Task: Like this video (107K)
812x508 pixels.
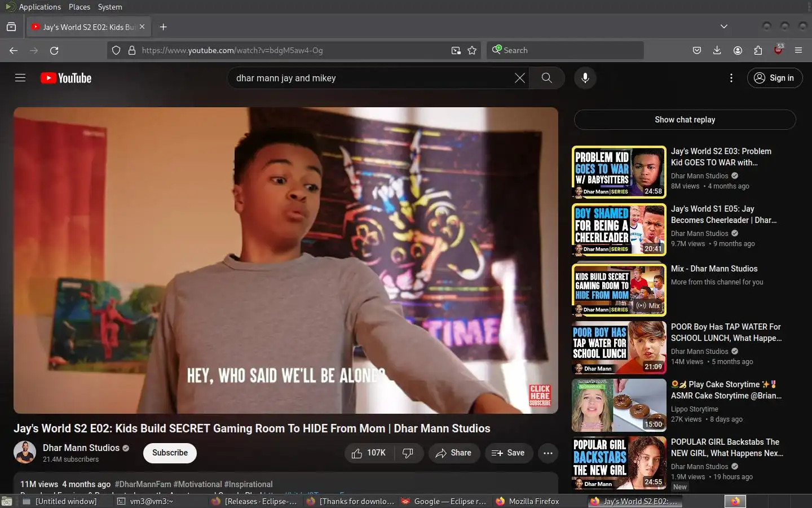Action: pyautogui.click(x=369, y=453)
